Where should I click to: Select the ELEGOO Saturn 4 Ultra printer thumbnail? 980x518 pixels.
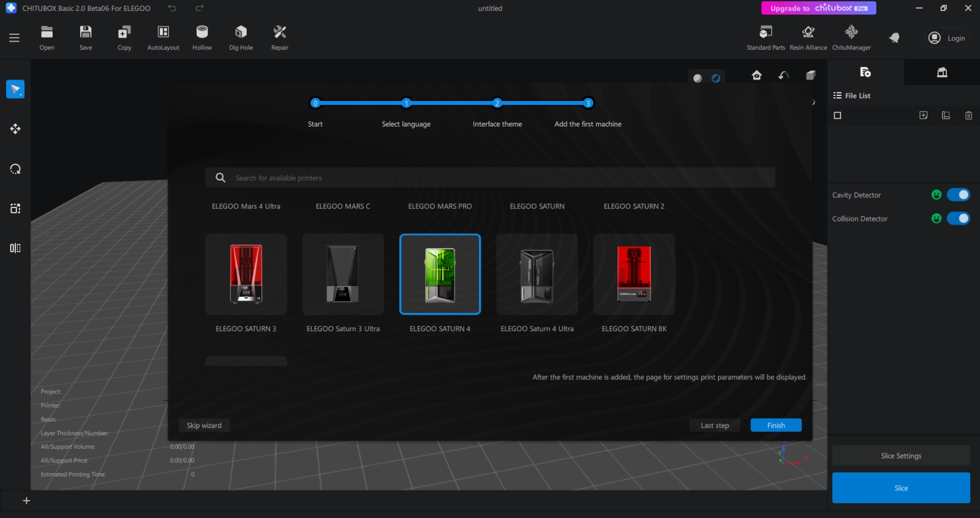click(537, 274)
